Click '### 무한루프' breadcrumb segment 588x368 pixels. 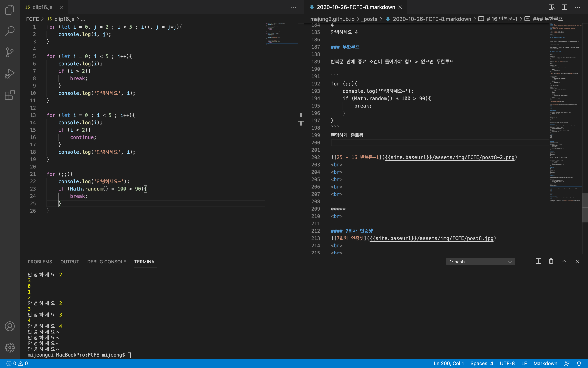pos(548,19)
